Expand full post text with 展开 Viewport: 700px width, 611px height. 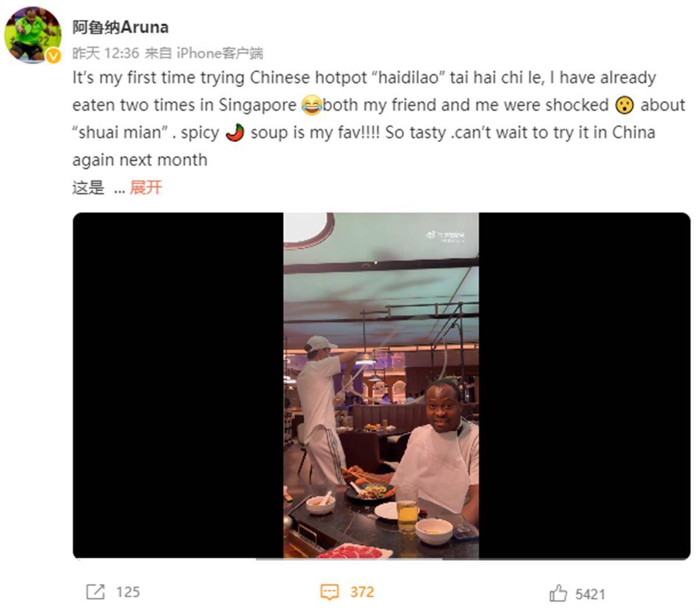click(x=146, y=187)
